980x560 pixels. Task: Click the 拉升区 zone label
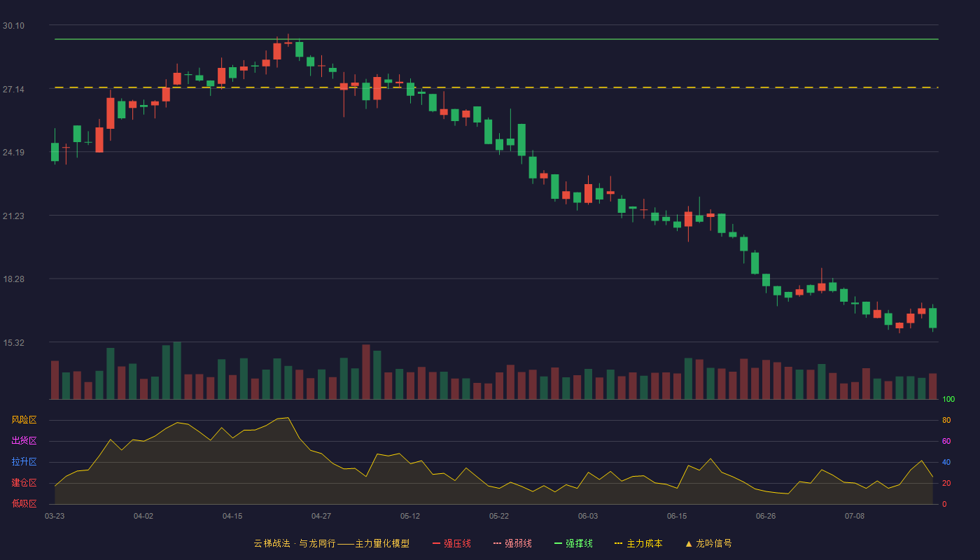coord(24,462)
